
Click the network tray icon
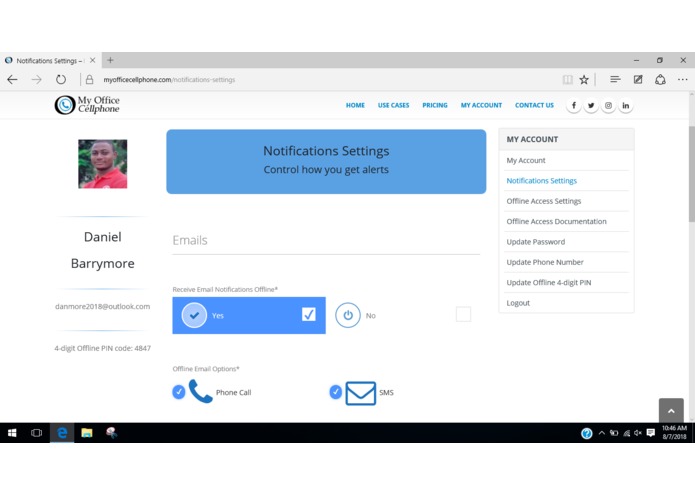coord(626,433)
